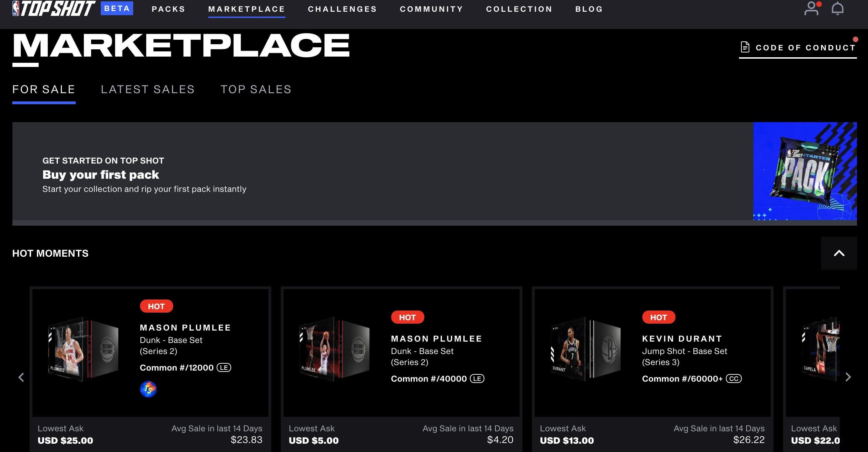Click the USD $25.00 lowest ask

pos(65,441)
